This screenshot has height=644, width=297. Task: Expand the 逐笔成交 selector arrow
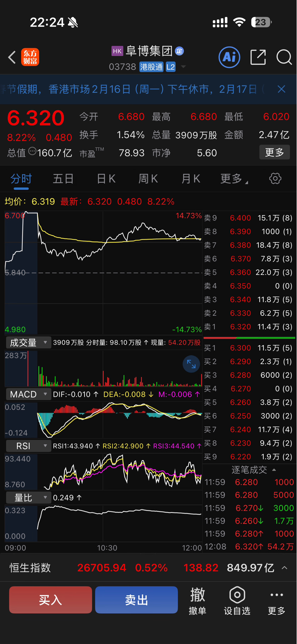tap(274, 470)
